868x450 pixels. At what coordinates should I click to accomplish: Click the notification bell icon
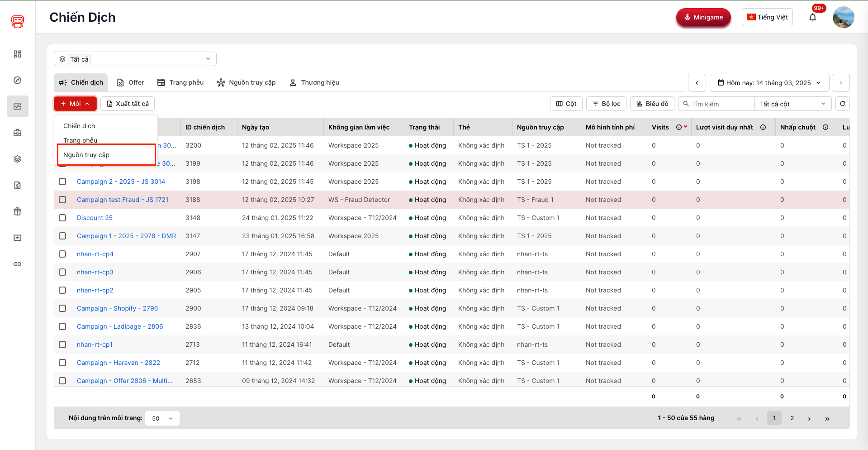tap(812, 18)
